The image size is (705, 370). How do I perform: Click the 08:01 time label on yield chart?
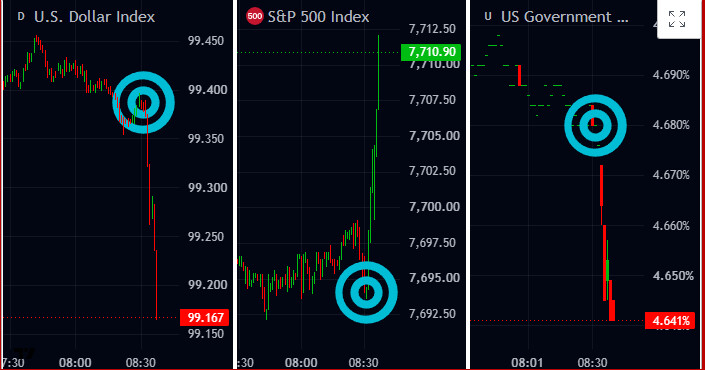(x=527, y=362)
